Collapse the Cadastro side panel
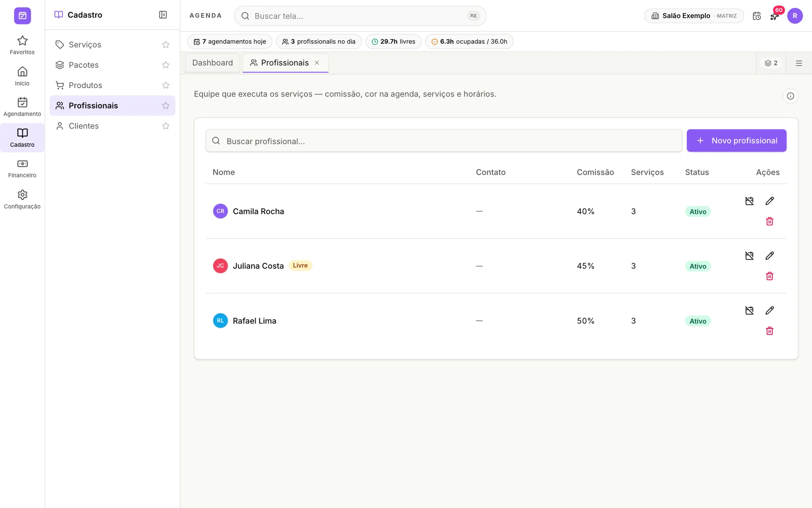The height and width of the screenshot is (508, 812). click(163, 15)
